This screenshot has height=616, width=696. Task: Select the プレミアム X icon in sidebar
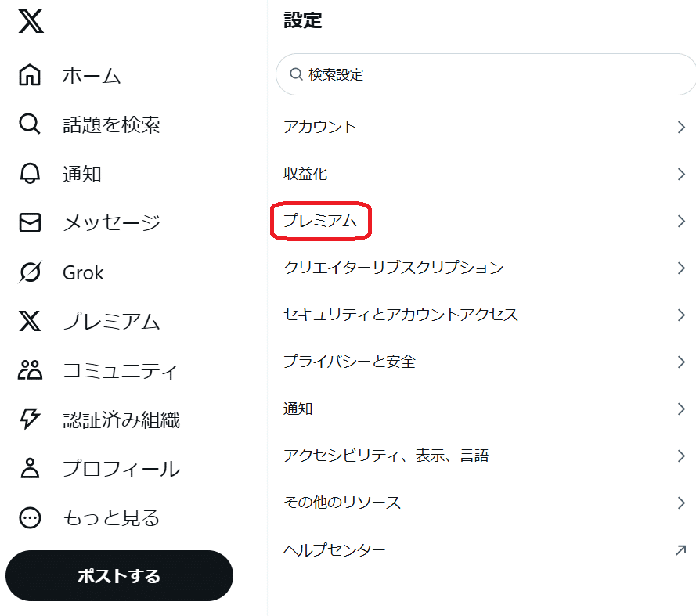[30, 322]
